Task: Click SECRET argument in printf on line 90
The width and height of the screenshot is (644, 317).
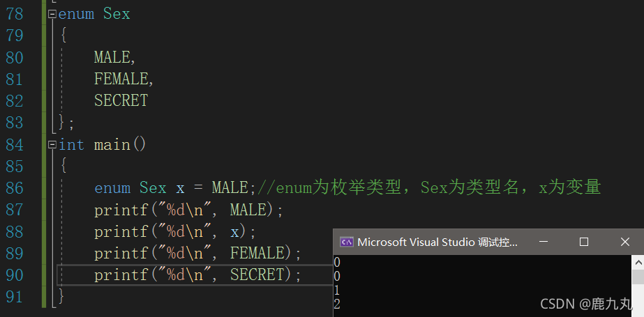Action: (x=257, y=275)
